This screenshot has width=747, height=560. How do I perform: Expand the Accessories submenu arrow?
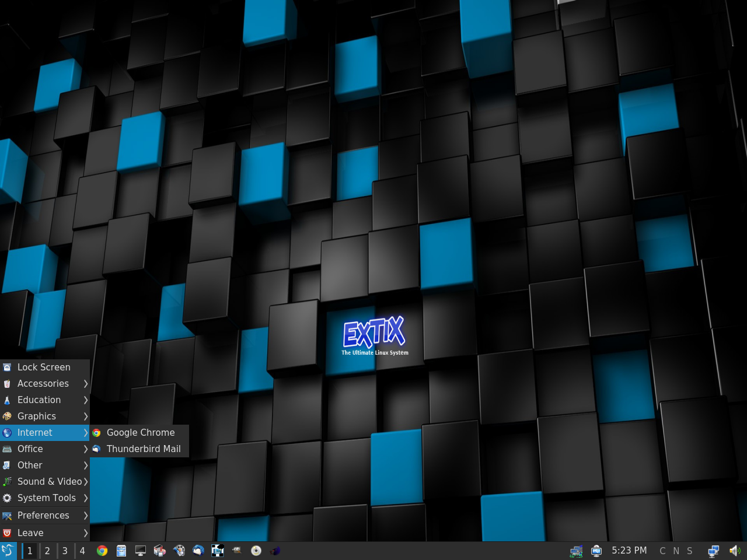click(85, 384)
